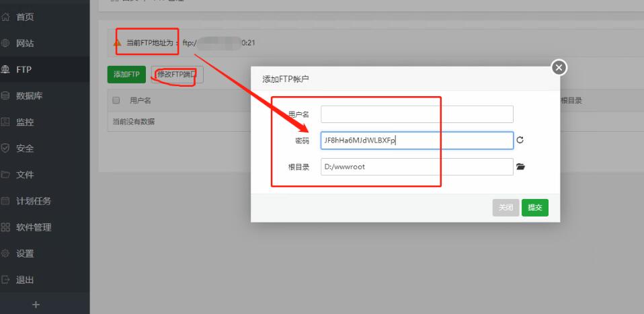This screenshot has width=644, height=314.
Task: Open 安全 in the sidebar menu
Action: coord(25,149)
